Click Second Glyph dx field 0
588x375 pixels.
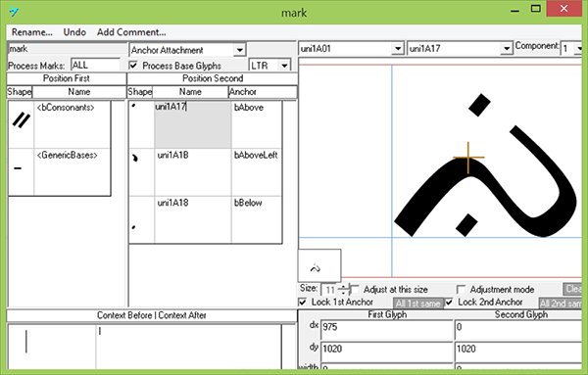click(x=517, y=330)
